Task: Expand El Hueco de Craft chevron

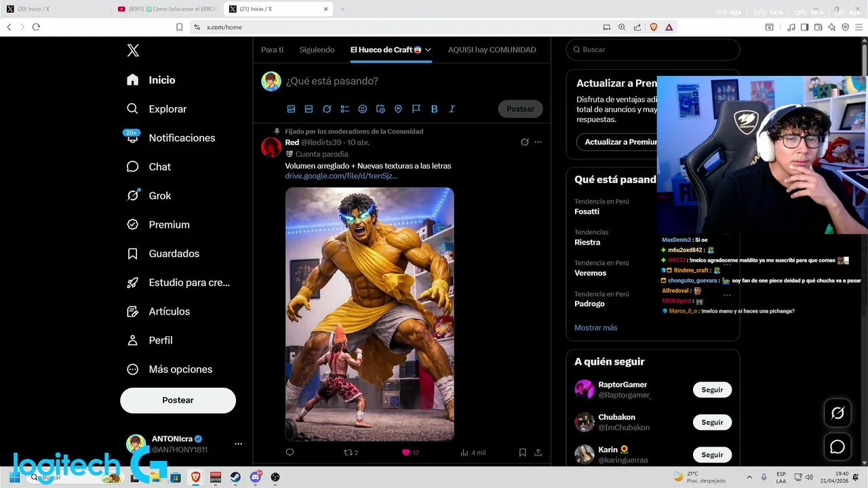Action: (428, 50)
